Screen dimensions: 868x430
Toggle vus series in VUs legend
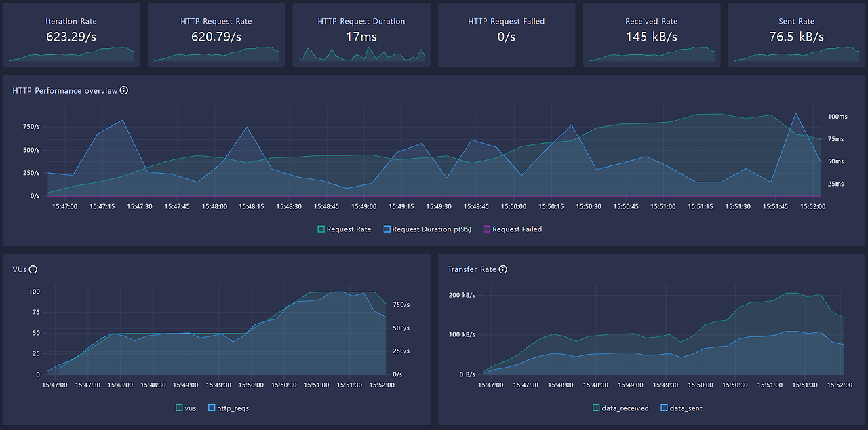(186, 408)
